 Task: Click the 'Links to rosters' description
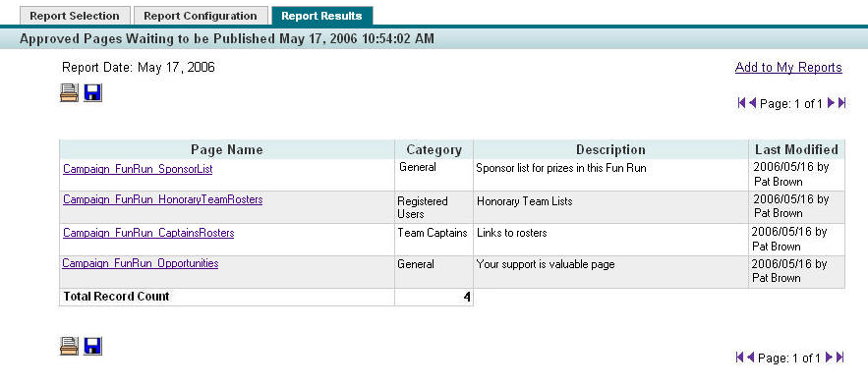[511, 233]
